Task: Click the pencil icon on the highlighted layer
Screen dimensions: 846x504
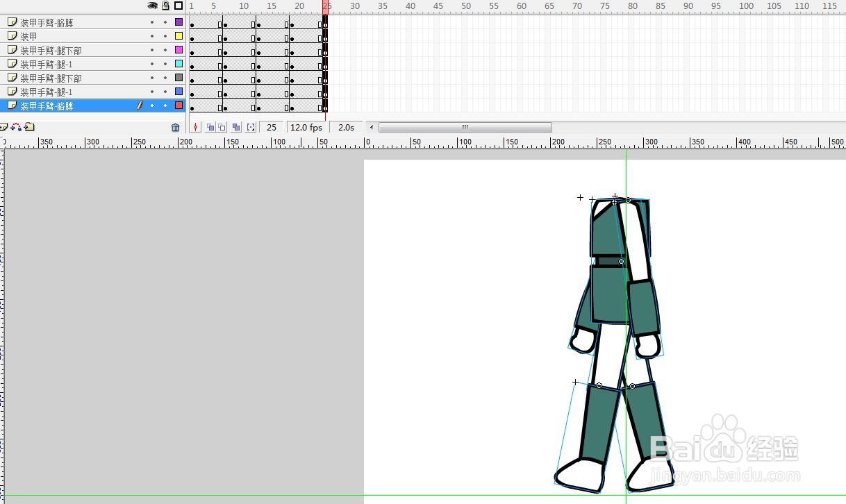Action: pyautogui.click(x=140, y=106)
